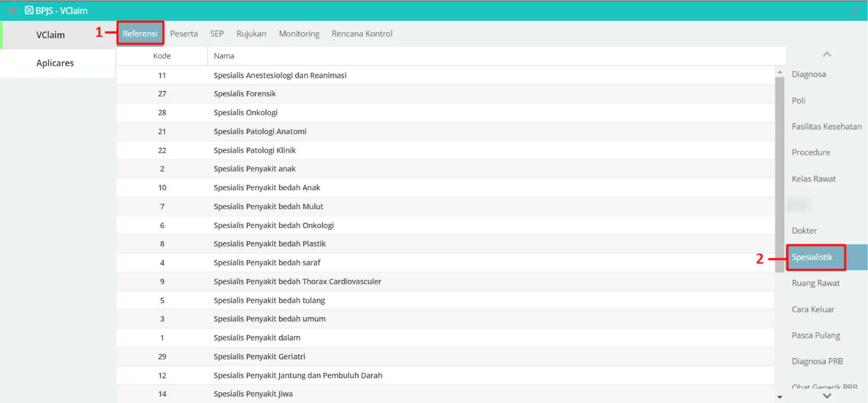The width and height of the screenshot is (868, 403).
Task: Select the SEP tab
Action: tap(217, 34)
